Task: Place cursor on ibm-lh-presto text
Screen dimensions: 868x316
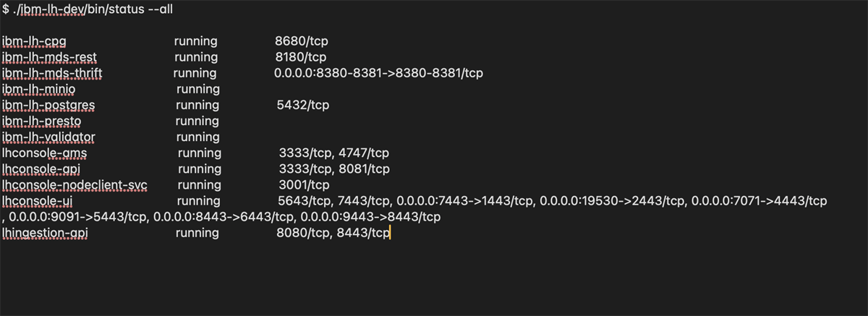Action: click(41, 121)
